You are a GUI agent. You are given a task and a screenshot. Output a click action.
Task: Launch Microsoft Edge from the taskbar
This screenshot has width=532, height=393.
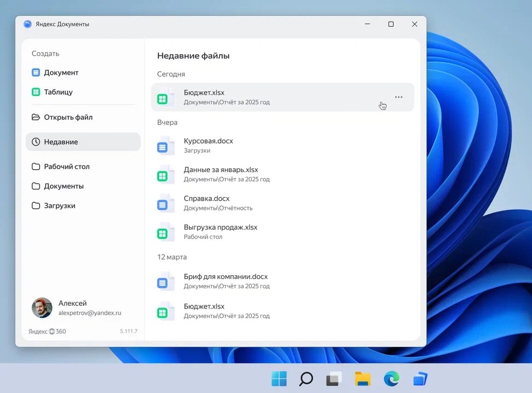[391, 379]
